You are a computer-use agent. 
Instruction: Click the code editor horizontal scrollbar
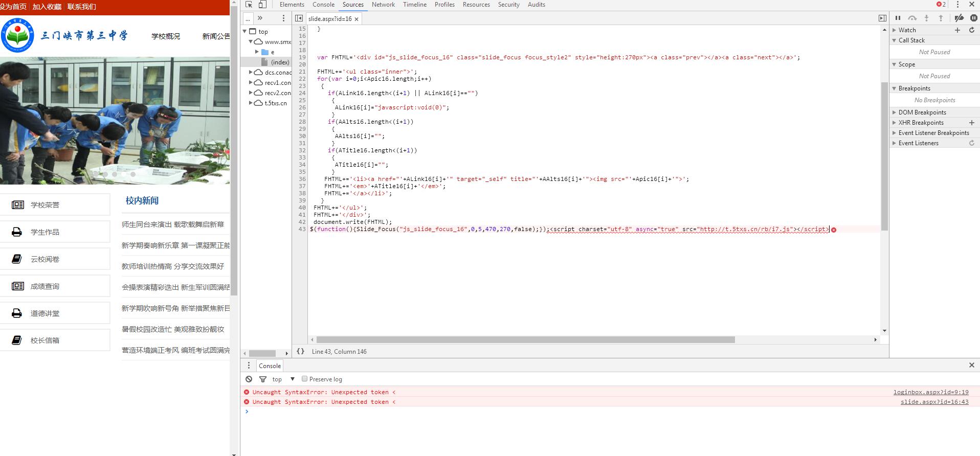pos(525,339)
